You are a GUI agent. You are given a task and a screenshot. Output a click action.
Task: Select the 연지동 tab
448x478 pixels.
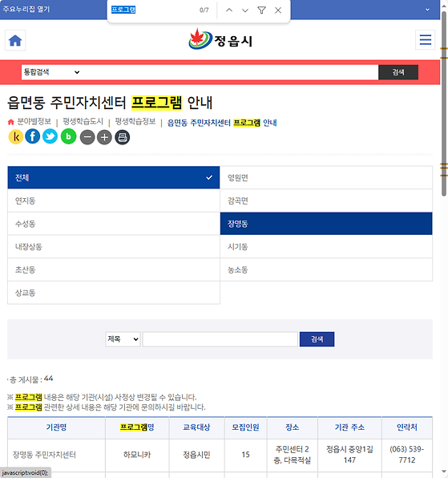click(114, 201)
